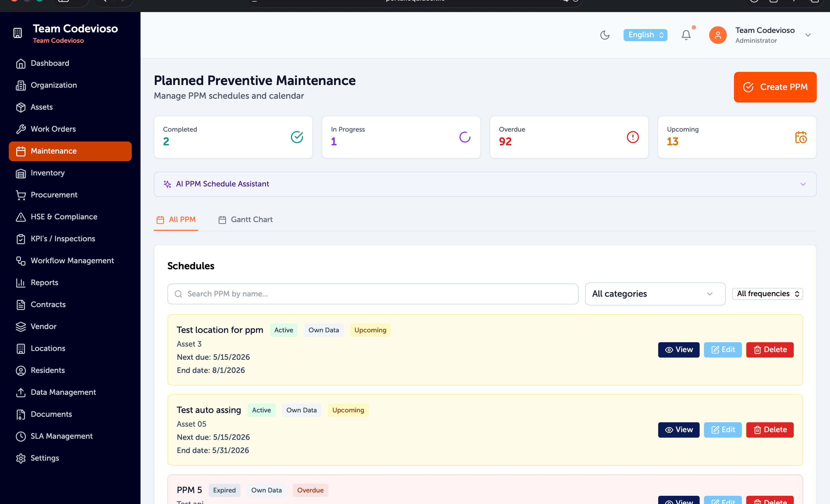Viewport: 830px width, 504px height.
Task: Click the In Progress spinner icon
Action: pyautogui.click(x=465, y=137)
